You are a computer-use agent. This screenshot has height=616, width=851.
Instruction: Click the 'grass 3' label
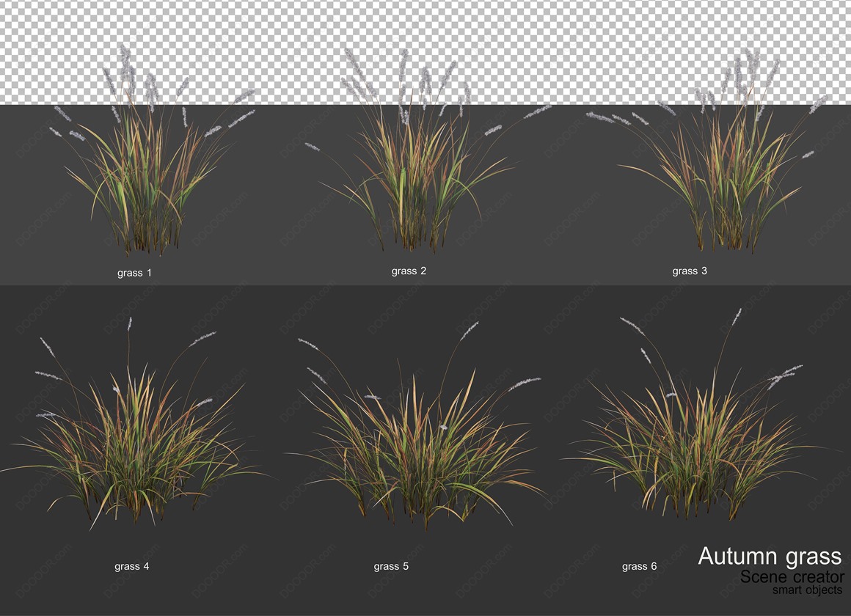click(x=690, y=271)
